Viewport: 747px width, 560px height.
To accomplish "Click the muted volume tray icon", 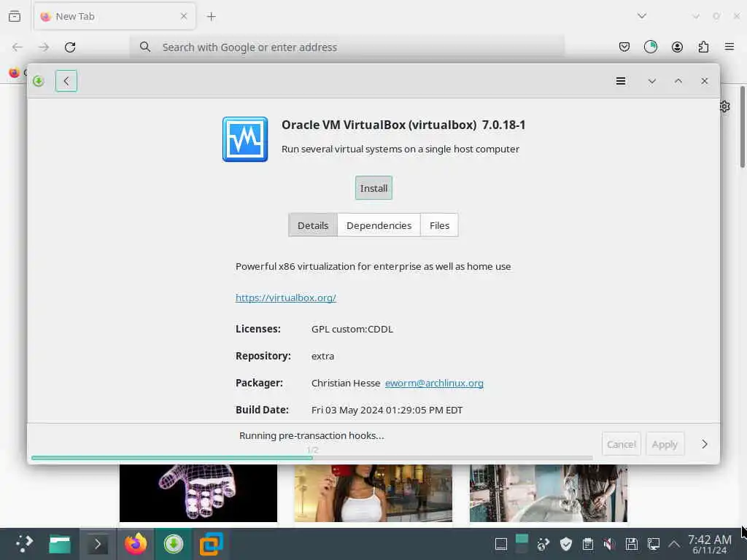I will click(x=609, y=544).
